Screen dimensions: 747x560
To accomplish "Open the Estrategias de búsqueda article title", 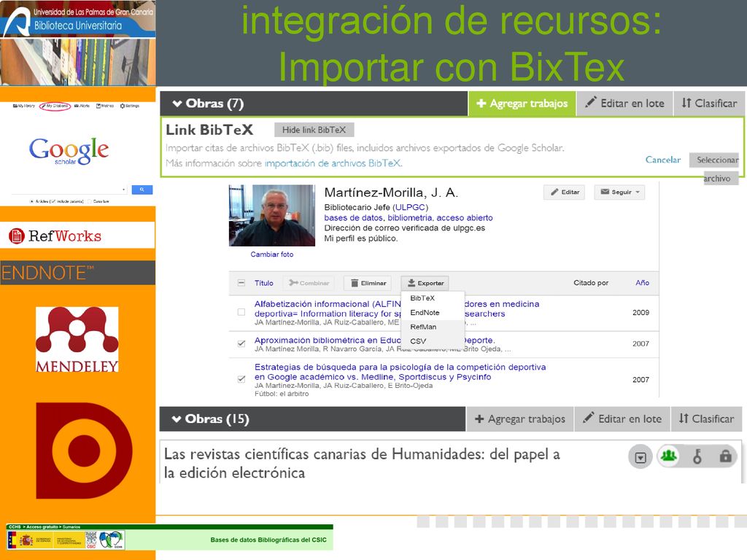I will point(400,372).
